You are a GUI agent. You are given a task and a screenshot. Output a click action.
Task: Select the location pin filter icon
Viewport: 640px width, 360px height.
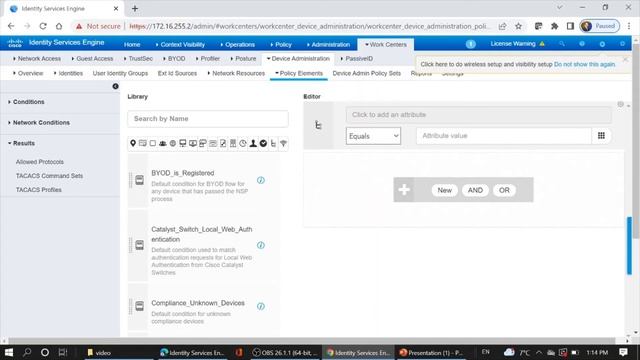(133, 143)
